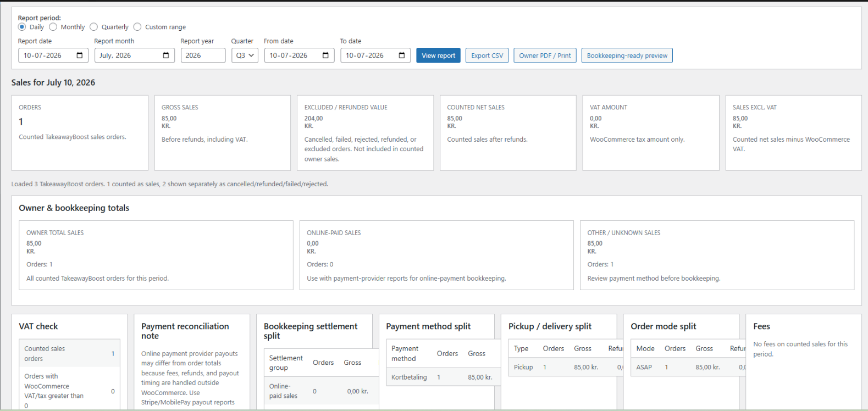
Task: Click the Export CSV button
Action: click(487, 55)
